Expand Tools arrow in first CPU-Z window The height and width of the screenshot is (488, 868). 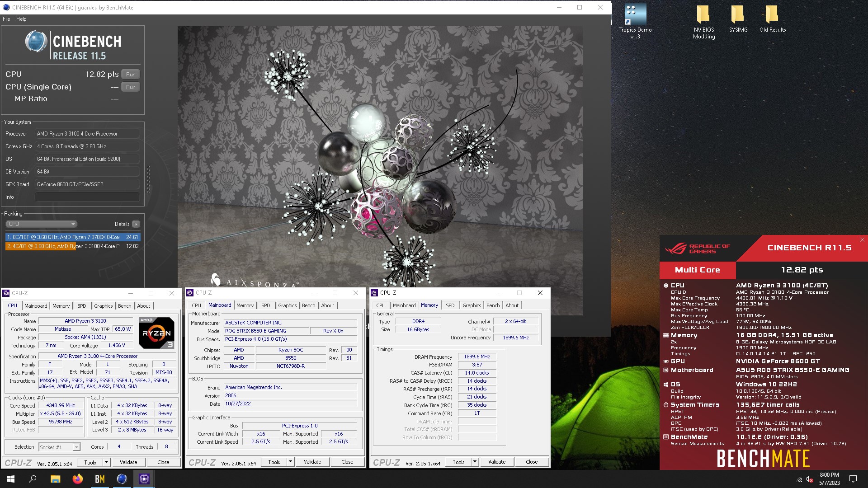coord(106,462)
